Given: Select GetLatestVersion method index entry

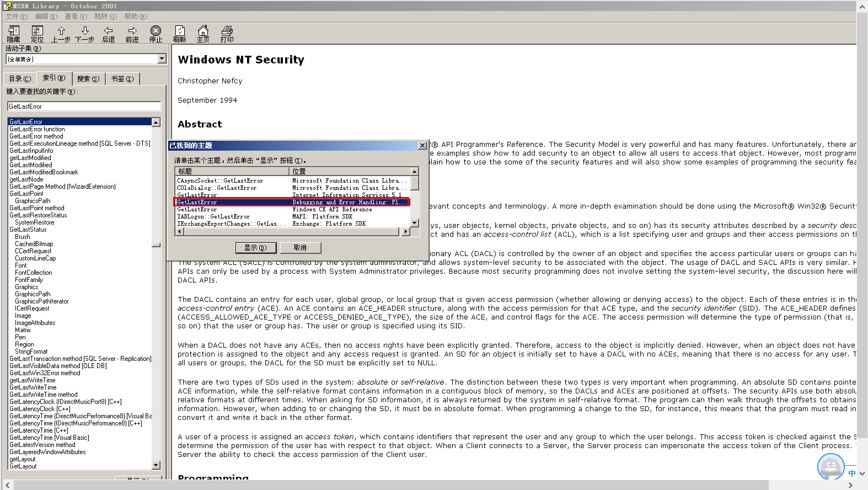Looking at the screenshot, I should point(42,445).
